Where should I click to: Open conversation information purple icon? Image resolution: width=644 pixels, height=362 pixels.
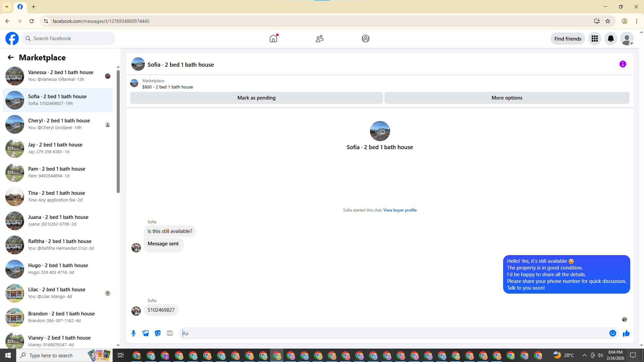[x=623, y=64]
